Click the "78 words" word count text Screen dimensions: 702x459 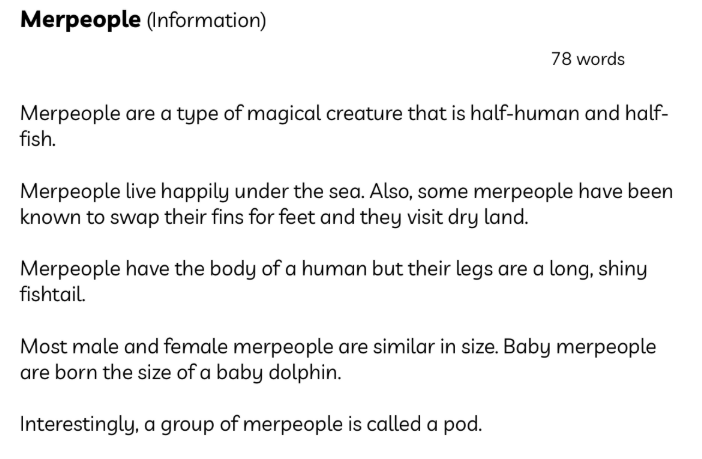pos(587,59)
